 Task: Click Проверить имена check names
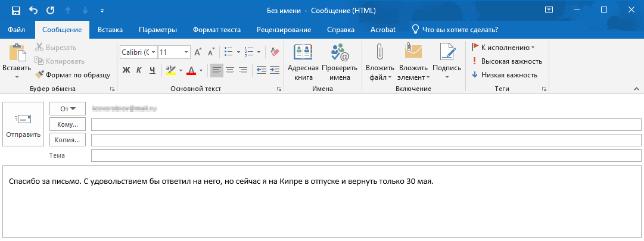point(340,62)
